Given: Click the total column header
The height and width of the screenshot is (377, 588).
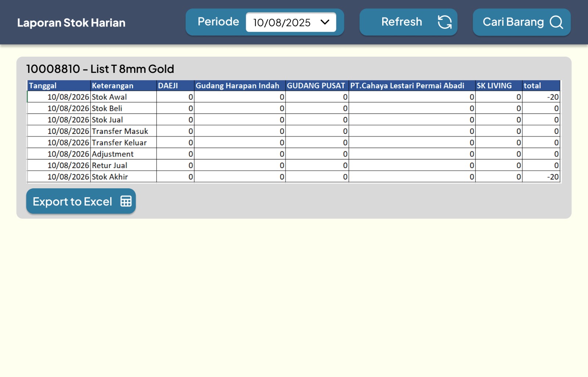Looking at the screenshot, I should (541, 86).
